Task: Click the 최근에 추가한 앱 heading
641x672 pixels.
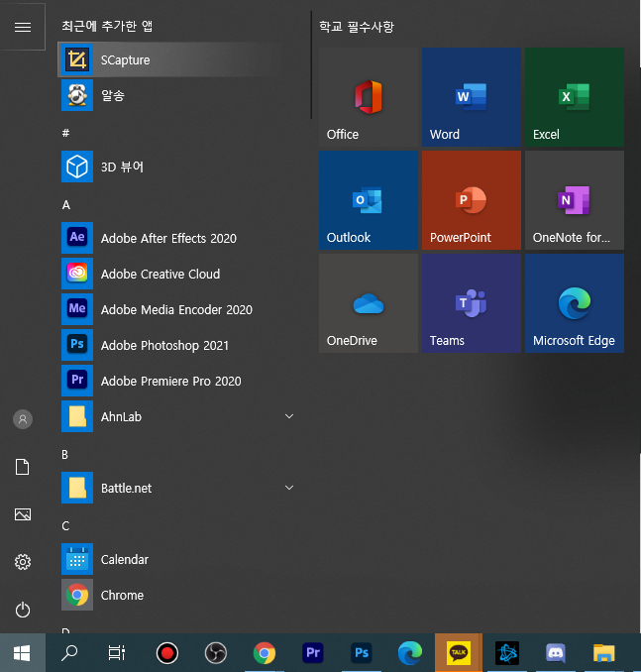Action: point(107,26)
